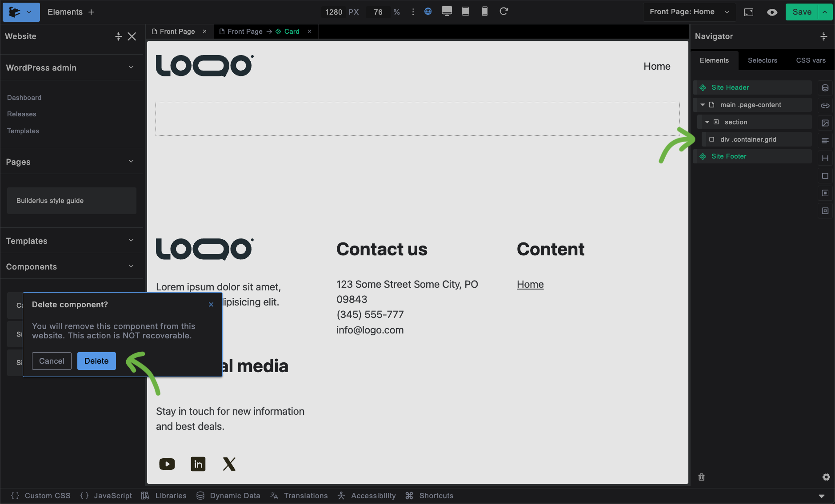Viewport: 835px width, 504px height.
Task: Switch to the Selectors tab
Action: tap(763, 60)
